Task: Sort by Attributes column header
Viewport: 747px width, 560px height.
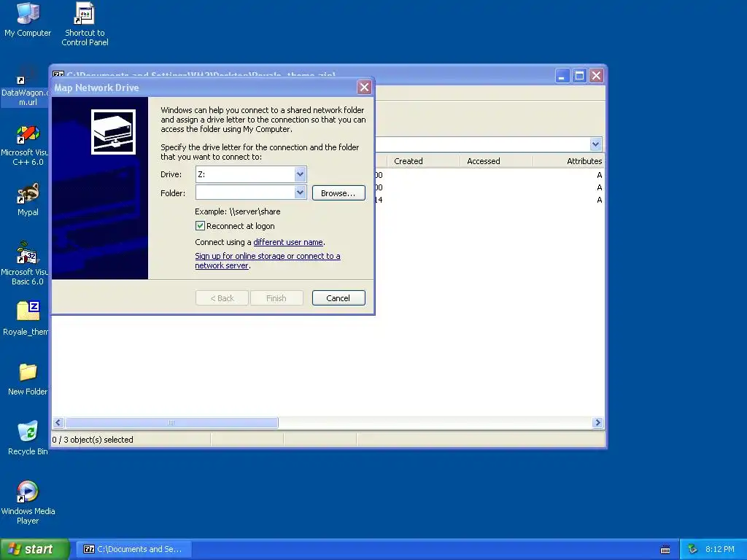Action: 569,161
